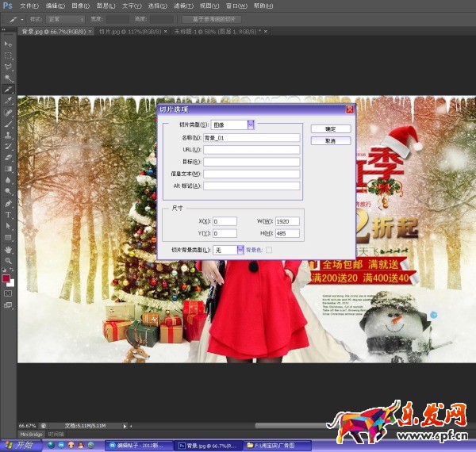Click the white background color swatch
Image resolution: width=476 pixels, height=452 pixels.
click(x=12, y=283)
